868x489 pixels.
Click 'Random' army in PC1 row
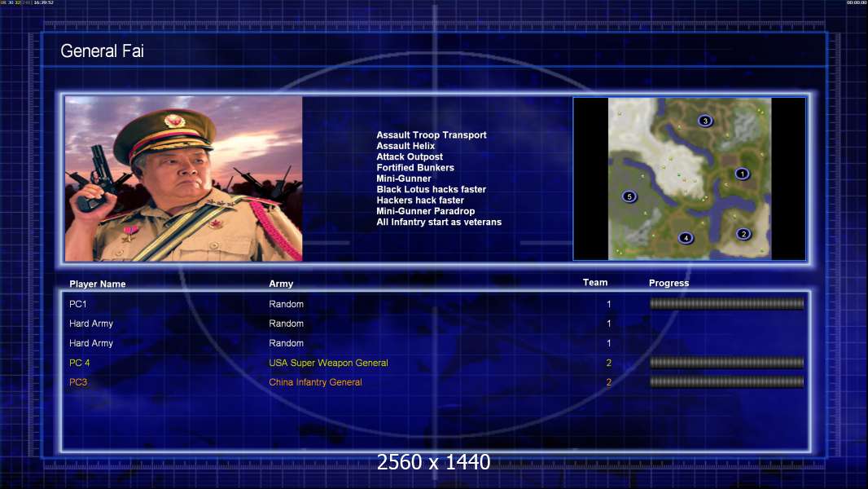(x=286, y=304)
